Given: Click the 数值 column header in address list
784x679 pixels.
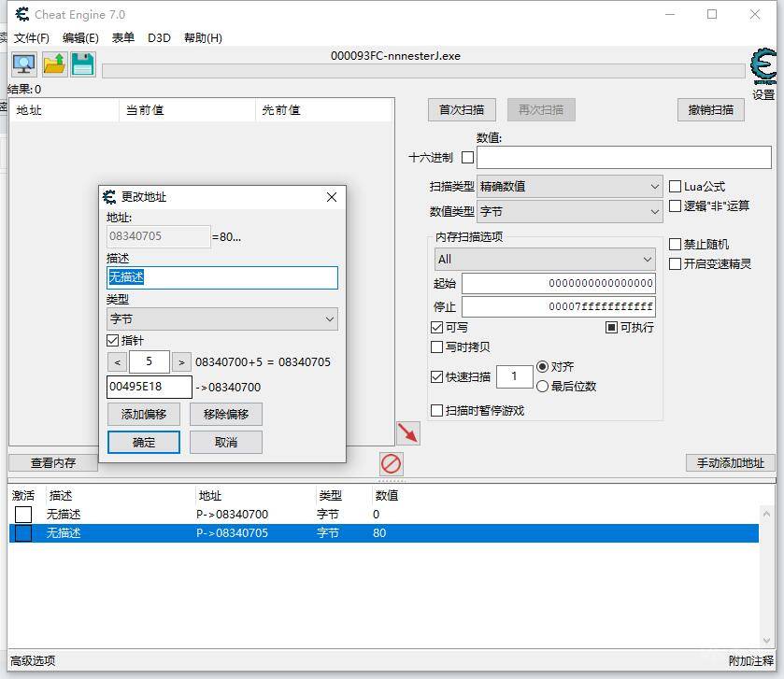Looking at the screenshot, I should (x=387, y=496).
